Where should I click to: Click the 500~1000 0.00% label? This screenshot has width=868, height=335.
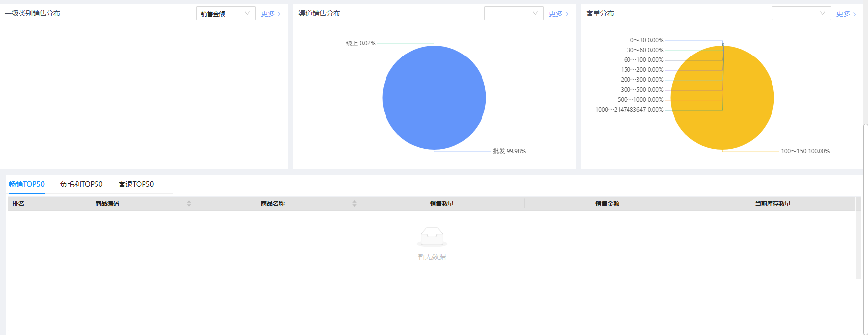(x=640, y=100)
